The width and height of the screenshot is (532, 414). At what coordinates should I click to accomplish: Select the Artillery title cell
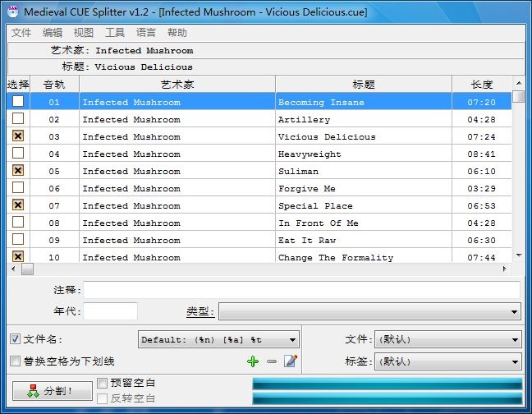coord(364,119)
